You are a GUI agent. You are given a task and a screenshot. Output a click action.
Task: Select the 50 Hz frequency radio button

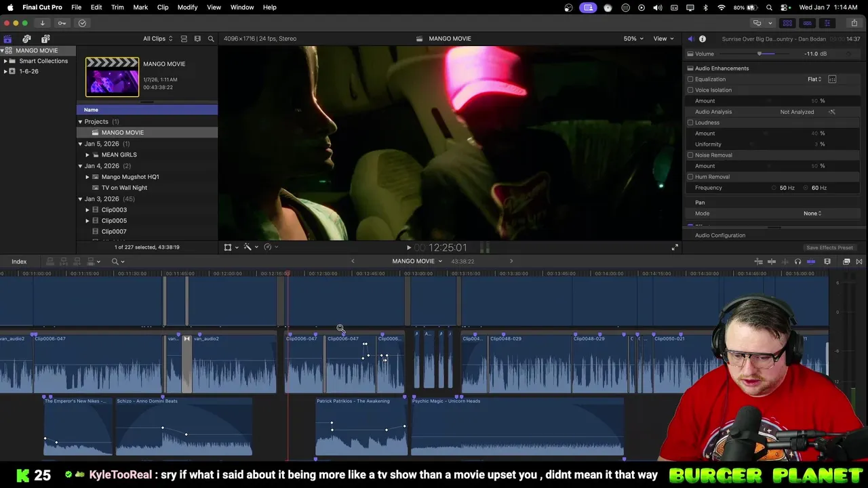[774, 188]
